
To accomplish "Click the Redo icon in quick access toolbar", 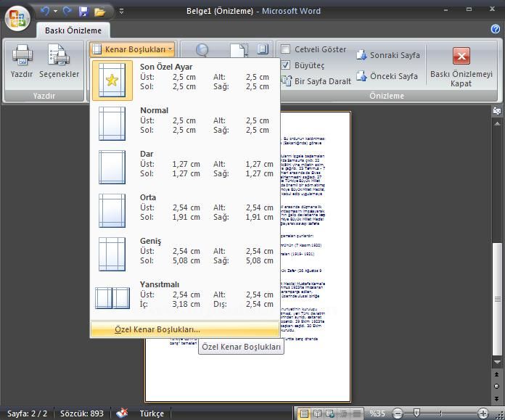I will pyautogui.click(x=67, y=12).
